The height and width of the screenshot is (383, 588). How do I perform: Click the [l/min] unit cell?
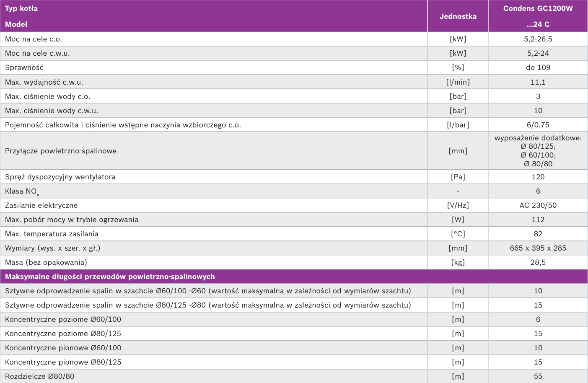point(458,82)
